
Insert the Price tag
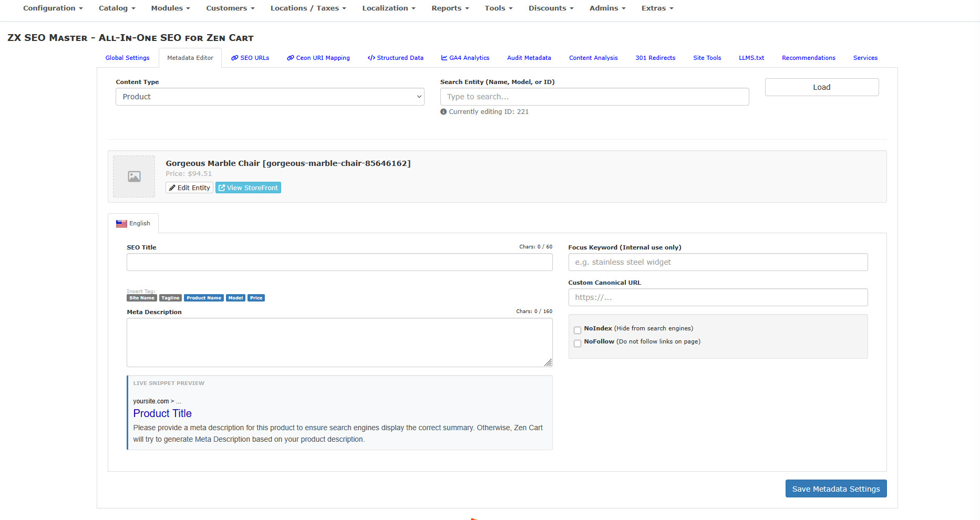point(256,298)
